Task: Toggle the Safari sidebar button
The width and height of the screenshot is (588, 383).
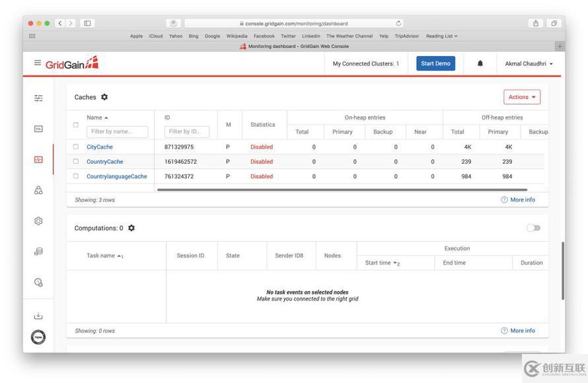Action: (87, 23)
